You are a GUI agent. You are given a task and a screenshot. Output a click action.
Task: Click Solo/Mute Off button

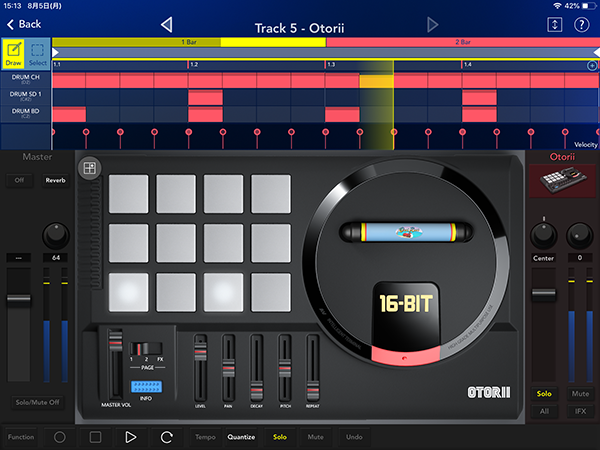pyautogui.click(x=38, y=402)
